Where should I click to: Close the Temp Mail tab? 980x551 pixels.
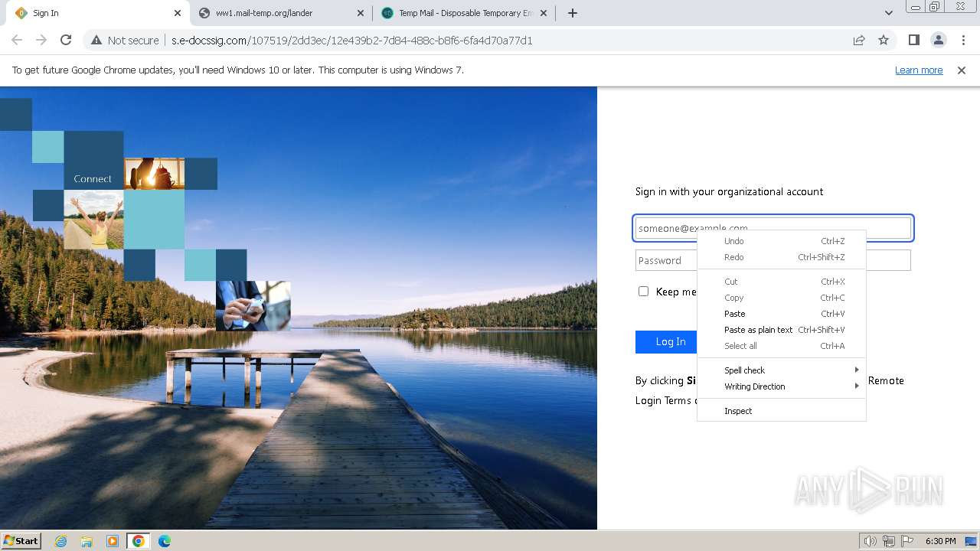(544, 13)
